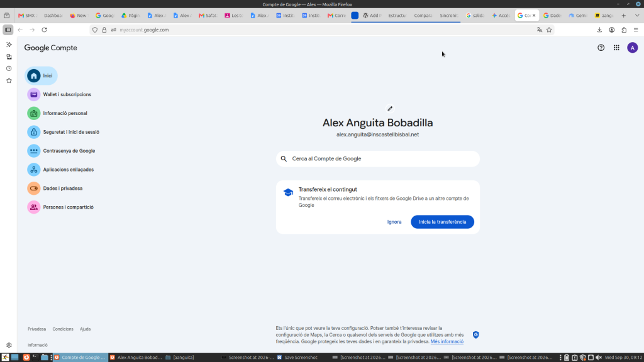The height and width of the screenshot is (362, 644).
Task: Open the Firefox downloads icon
Action: 599,30
